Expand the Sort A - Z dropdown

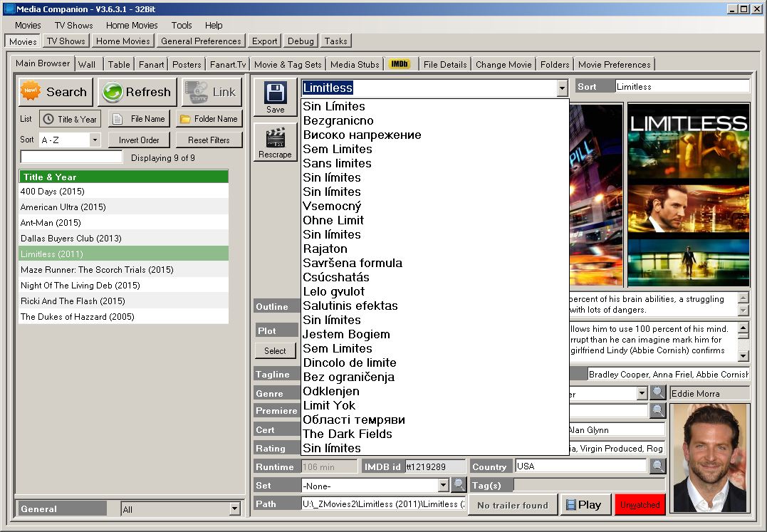click(x=95, y=140)
